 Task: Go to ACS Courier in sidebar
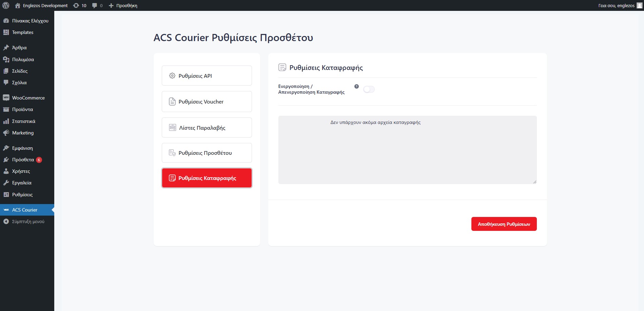(25, 210)
